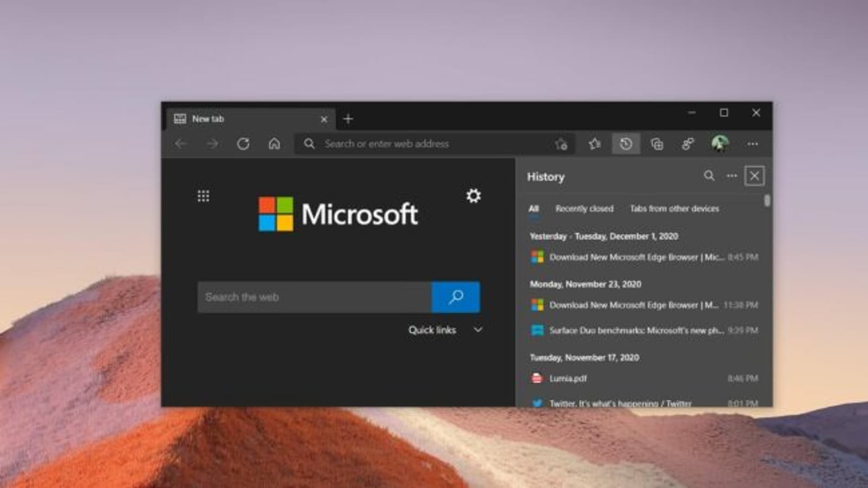This screenshot has height=488, width=868.
Task: Expand Quick links chevron
Action: 478,330
